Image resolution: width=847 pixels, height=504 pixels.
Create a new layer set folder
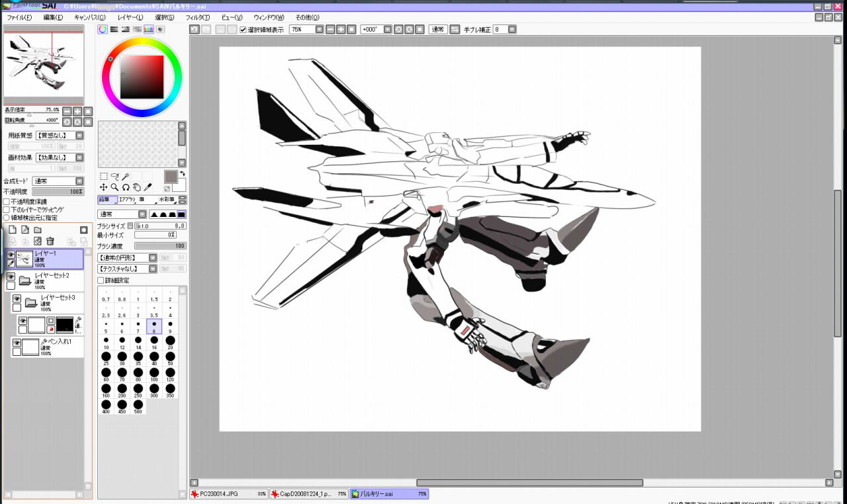point(38,230)
